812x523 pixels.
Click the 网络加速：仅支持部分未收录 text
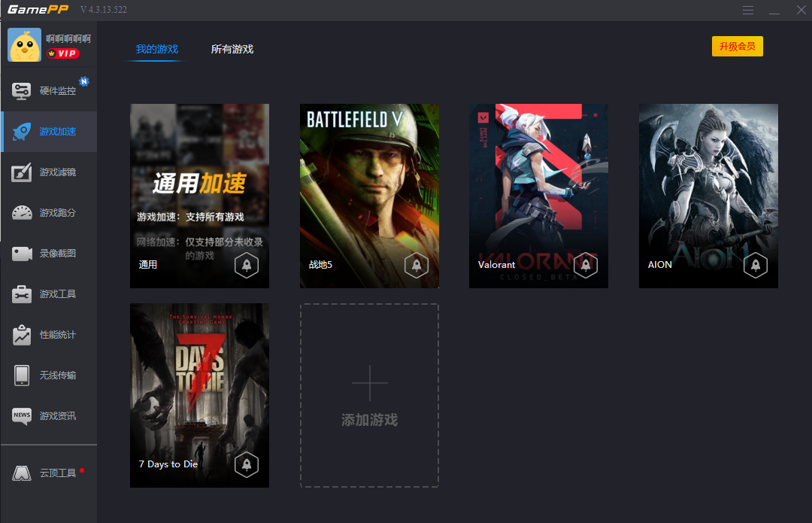(199, 242)
